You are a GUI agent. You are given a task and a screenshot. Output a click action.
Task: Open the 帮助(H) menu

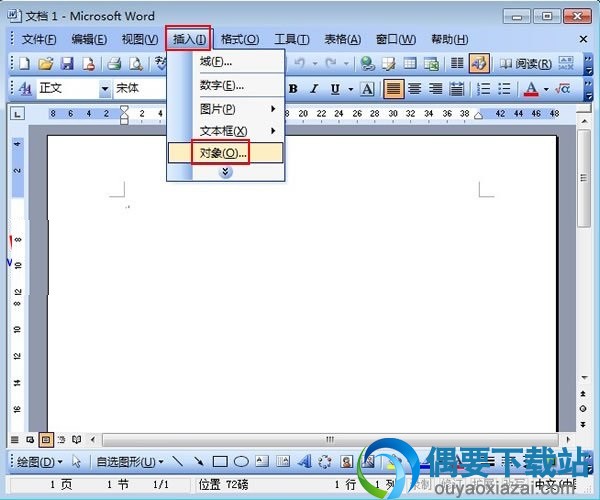[x=450, y=39]
